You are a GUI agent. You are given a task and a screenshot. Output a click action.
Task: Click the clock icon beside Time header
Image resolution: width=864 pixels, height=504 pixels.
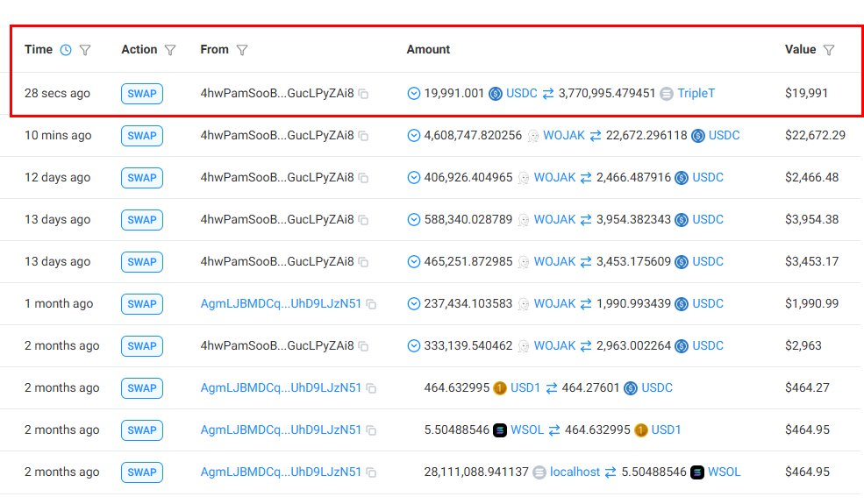66,50
